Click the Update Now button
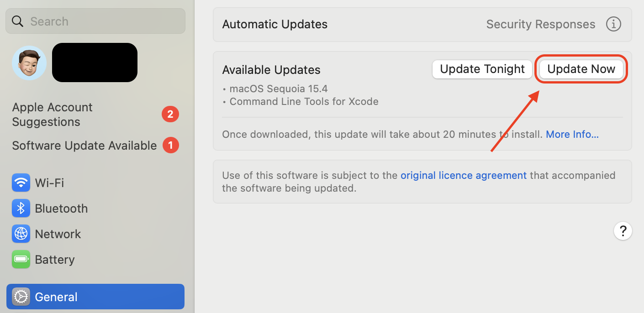644x313 pixels. [581, 69]
